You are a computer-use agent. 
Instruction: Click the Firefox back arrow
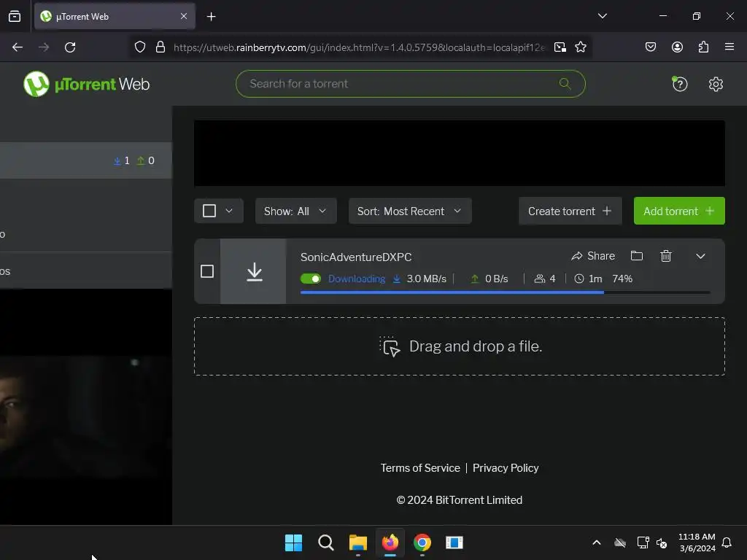(x=18, y=47)
